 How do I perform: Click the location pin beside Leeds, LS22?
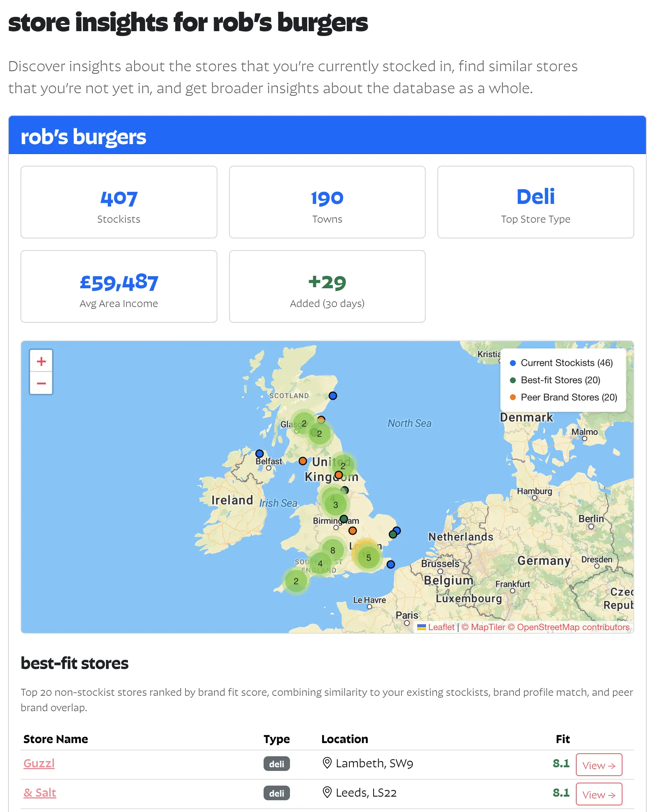click(327, 793)
